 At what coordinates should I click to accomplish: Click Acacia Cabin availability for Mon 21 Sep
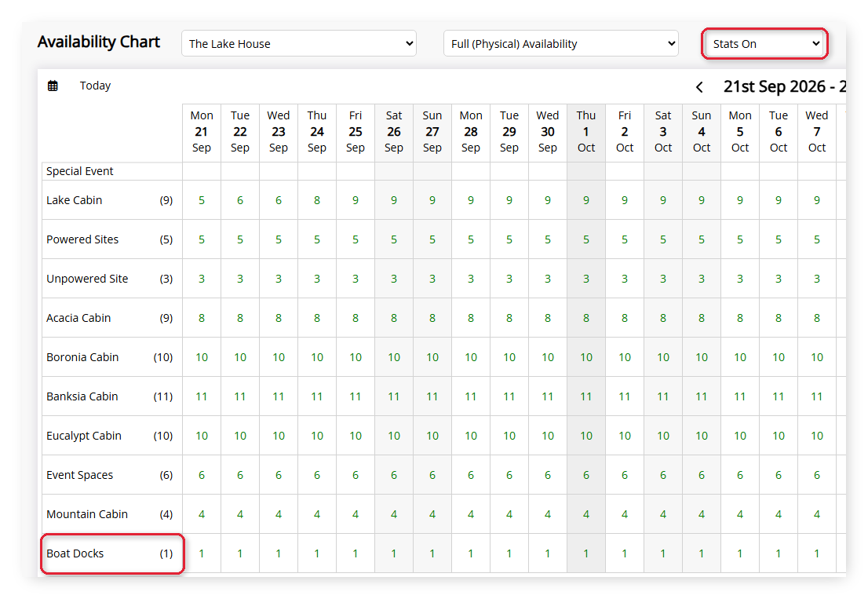click(x=202, y=318)
